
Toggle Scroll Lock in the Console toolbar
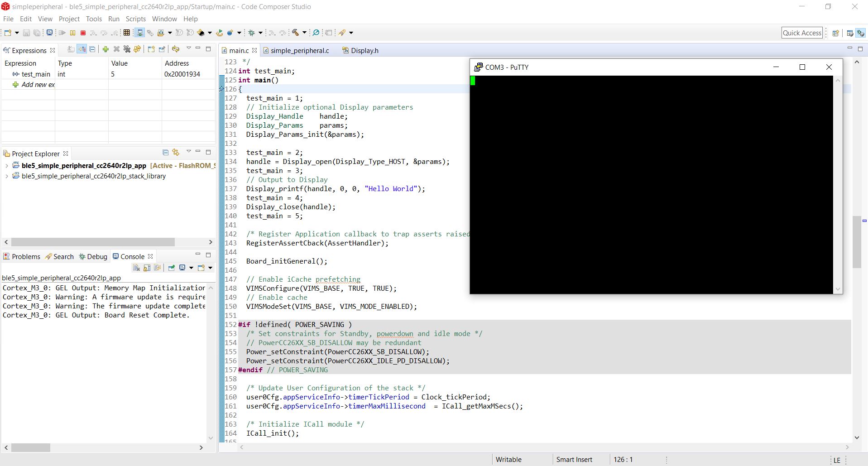(x=147, y=268)
